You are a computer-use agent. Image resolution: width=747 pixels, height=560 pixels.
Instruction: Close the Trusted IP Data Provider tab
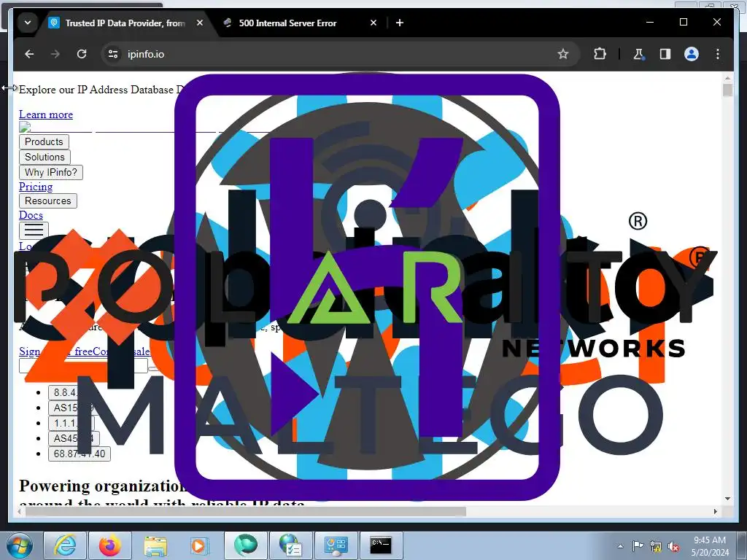tap(200, 23)
